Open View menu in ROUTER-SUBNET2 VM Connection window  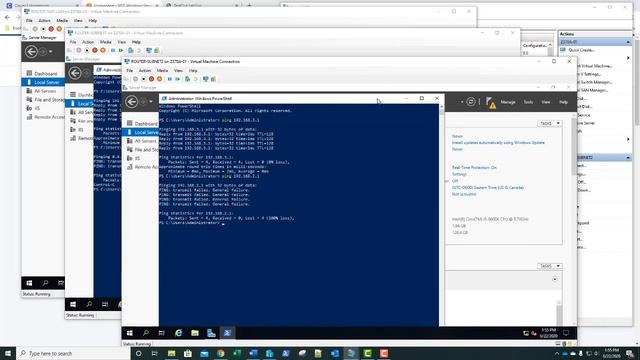pos(178,71)
